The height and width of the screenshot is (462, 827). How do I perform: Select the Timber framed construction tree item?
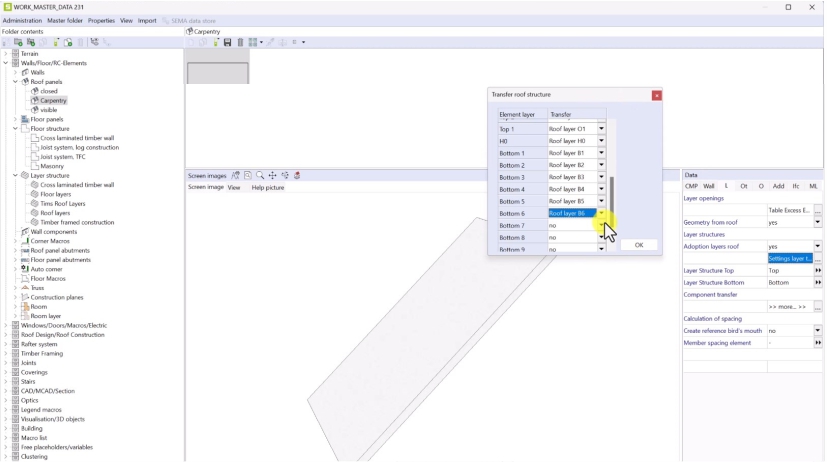click(x=77, y=222)
